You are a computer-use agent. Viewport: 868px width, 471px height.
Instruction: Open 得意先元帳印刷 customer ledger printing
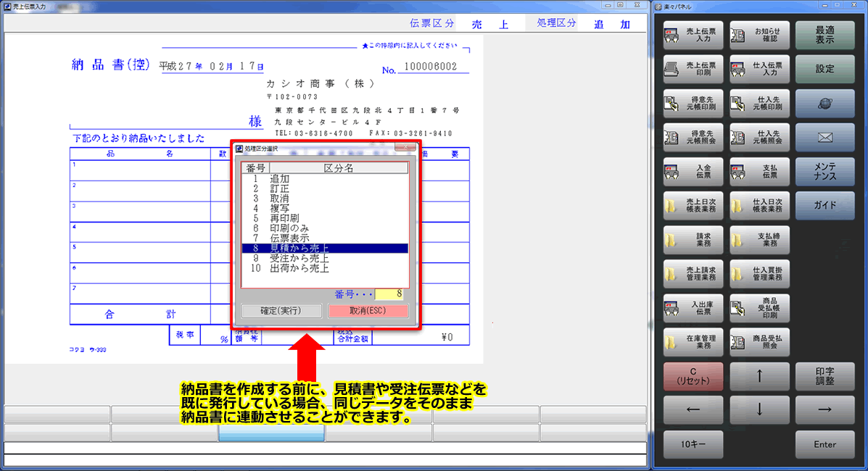click(693, 103)
